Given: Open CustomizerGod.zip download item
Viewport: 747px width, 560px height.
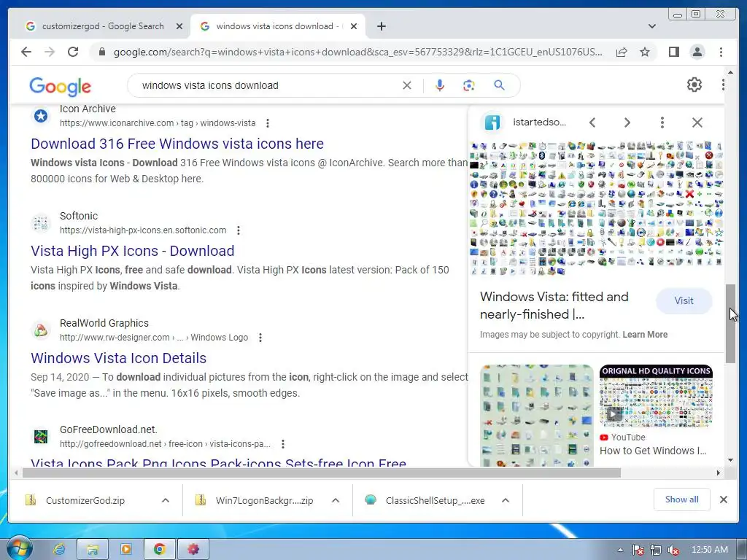Looking at the screenshot, I should 85,500.
